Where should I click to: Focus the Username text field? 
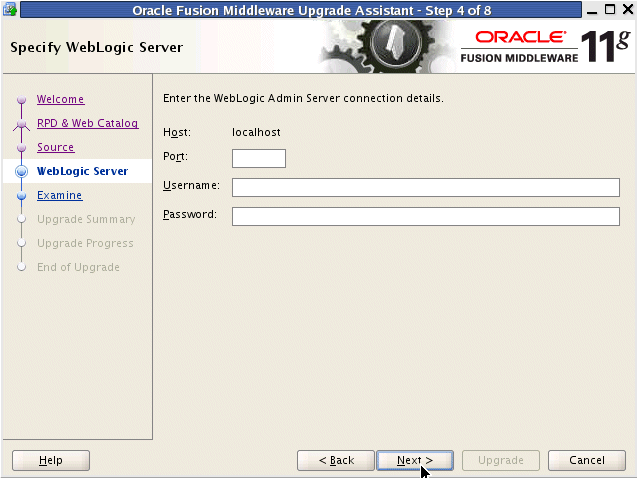click(426, 187)
